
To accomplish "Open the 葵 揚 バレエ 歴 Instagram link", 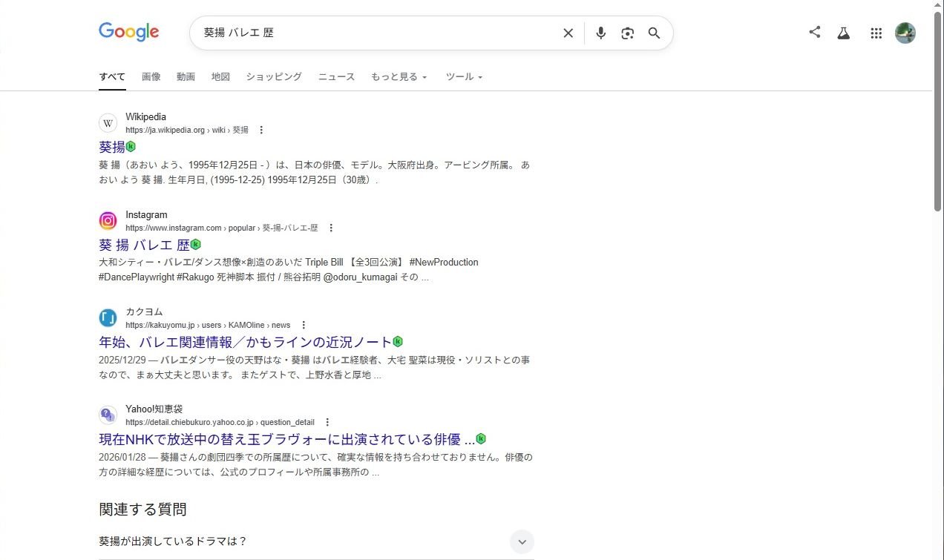I will 145,245.
